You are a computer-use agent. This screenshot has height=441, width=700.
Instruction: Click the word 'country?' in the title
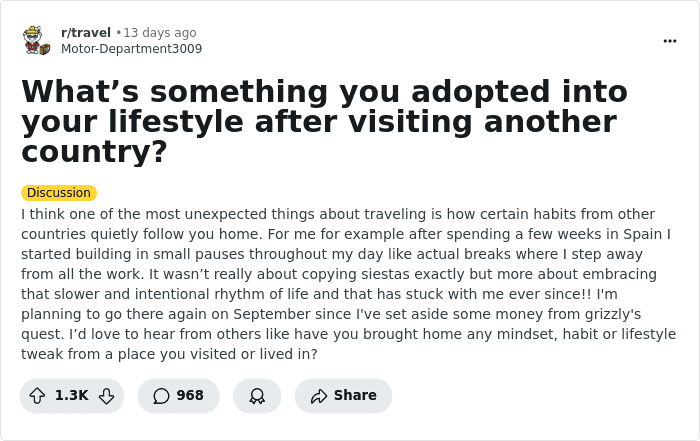[x=94, y=152]
